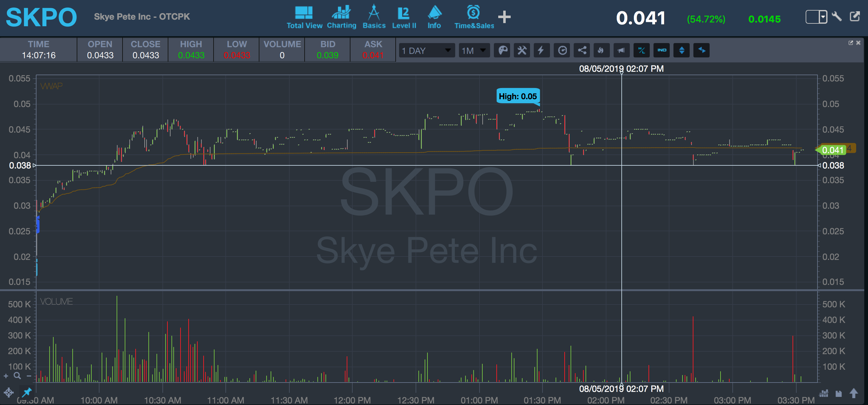This screenshot has width=868, height=405.
Task: Click the plus button to add view
Action: coord(504,17)
